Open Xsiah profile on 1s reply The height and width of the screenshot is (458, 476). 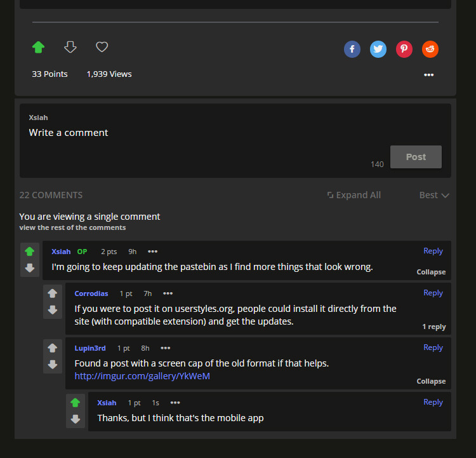coord(107,403)
